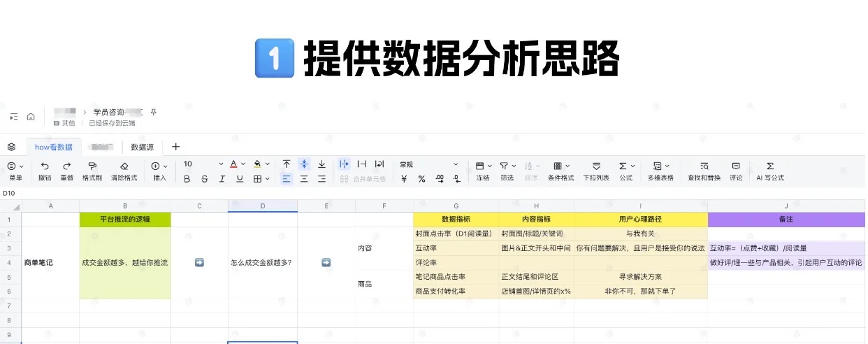Select column J header

(x=786, y=206)
